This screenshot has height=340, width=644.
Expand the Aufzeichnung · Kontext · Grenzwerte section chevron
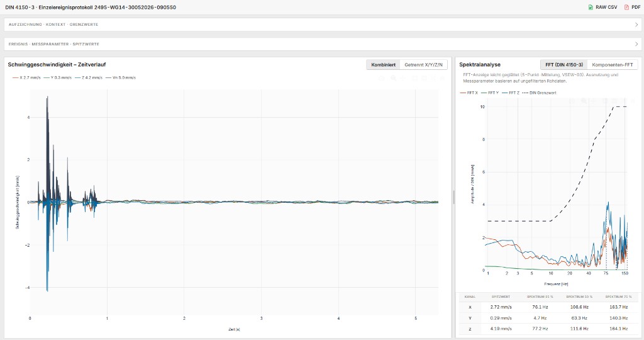(636, 25)
